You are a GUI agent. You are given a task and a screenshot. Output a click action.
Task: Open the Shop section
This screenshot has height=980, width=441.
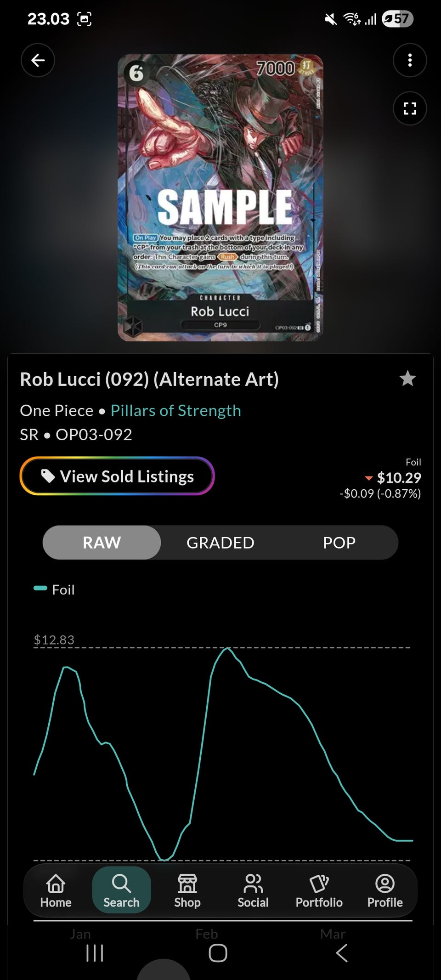click(x=187, y=891)
